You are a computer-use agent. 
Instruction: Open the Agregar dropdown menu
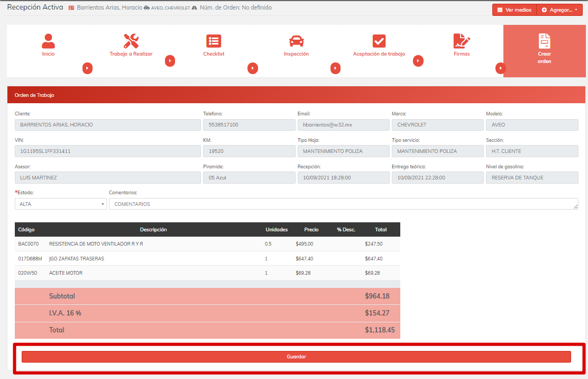(559, 10)
